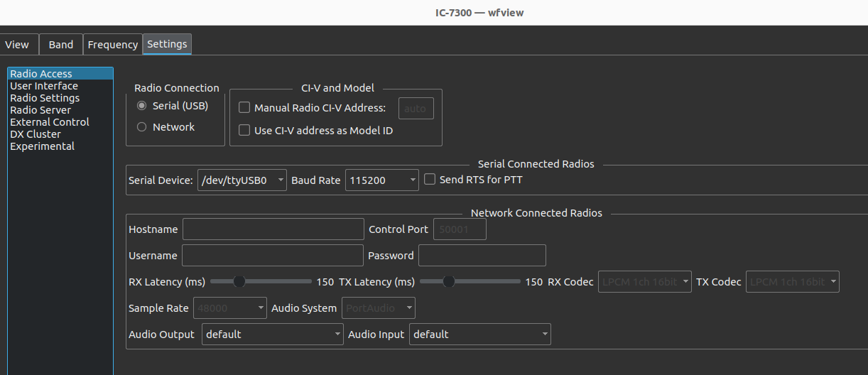
Task: Select the Network radio connection option
Action: click(166, 127)
